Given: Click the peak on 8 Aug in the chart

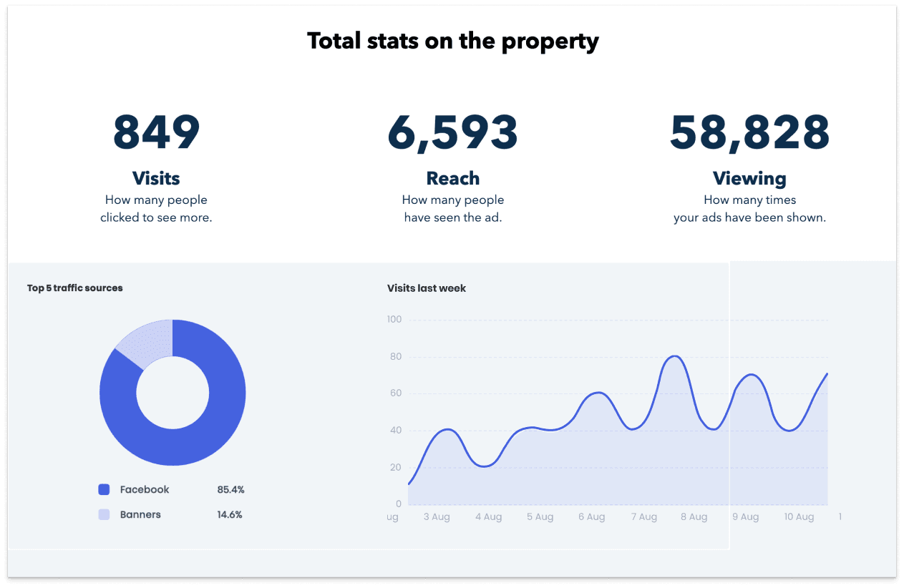Looking at the screenshot, I should (x=674, y=356).
